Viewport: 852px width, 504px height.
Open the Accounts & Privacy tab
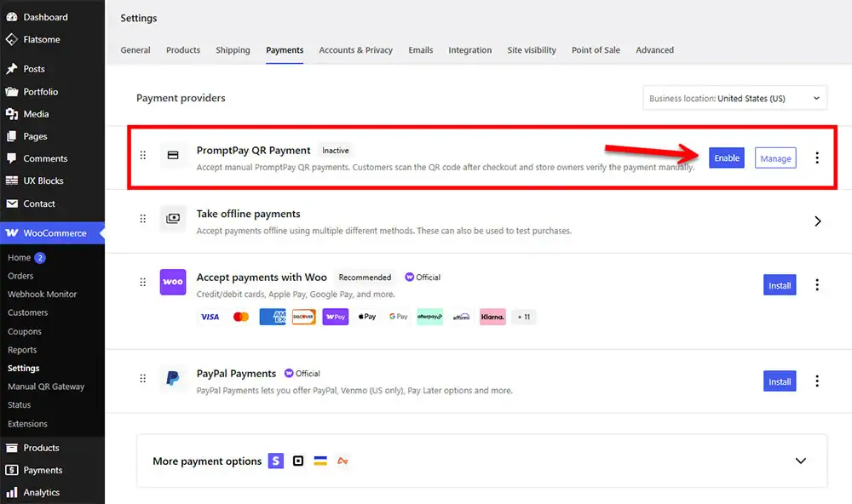point(356,50)
